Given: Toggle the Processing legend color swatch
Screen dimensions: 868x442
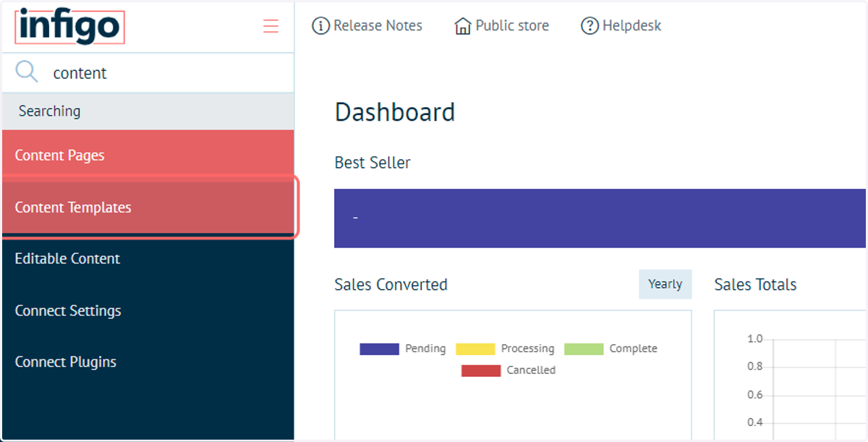Looking at the screenshot, I should [475, 349].
